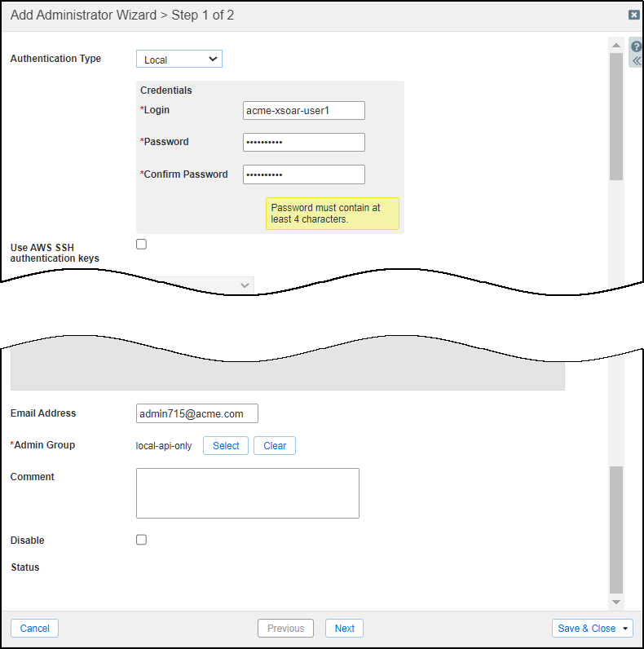644x649 pixels.
Task: Toggle the Disable checkbox
Action: (x=141, y=540)
